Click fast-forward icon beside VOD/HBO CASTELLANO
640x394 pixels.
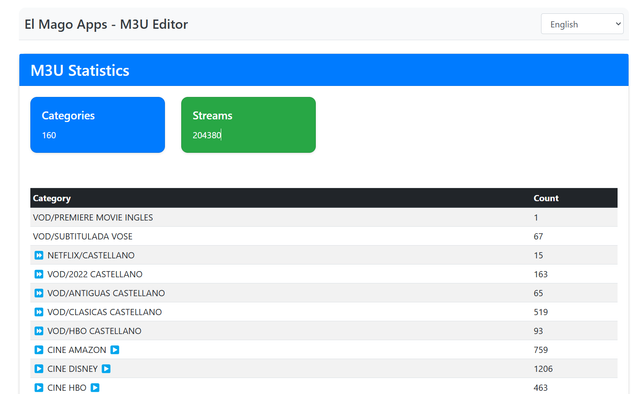click(39, 331)
